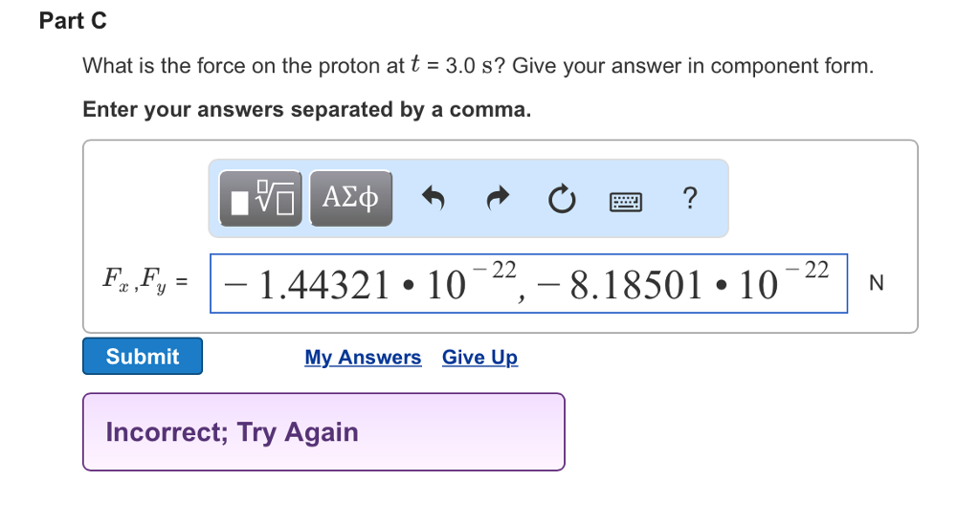Open the My Answers link
This screenshot has height=525, width=980.
pyautogui.click(x=363, y=358)
